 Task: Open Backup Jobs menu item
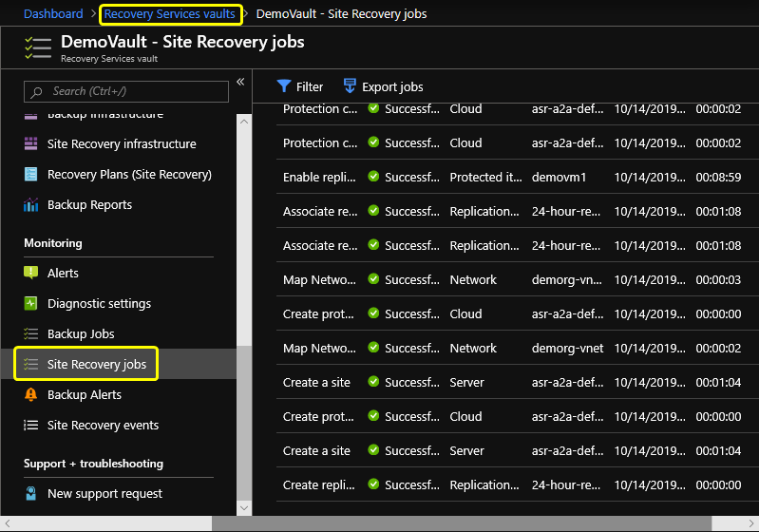pos(81,334)
